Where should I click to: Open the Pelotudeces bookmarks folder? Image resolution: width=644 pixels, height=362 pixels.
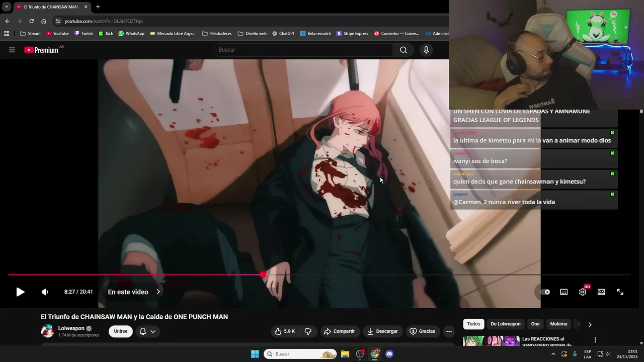[x=217, y=34]
